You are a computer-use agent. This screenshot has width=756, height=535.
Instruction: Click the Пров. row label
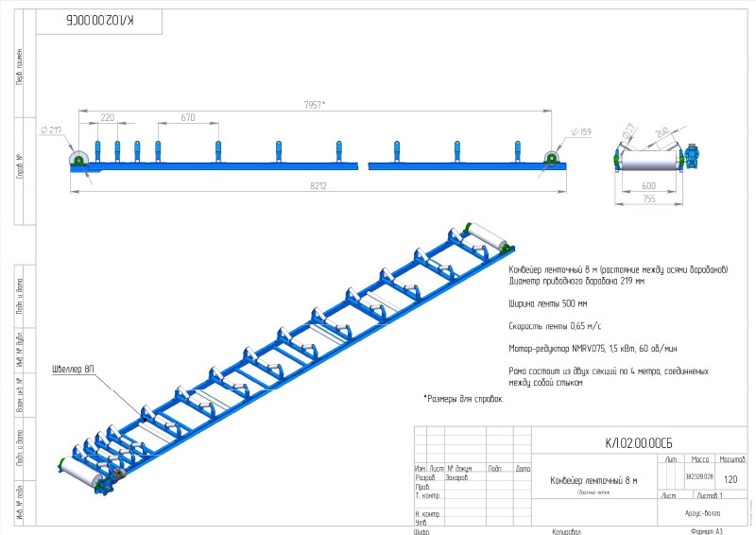(422, 487)
